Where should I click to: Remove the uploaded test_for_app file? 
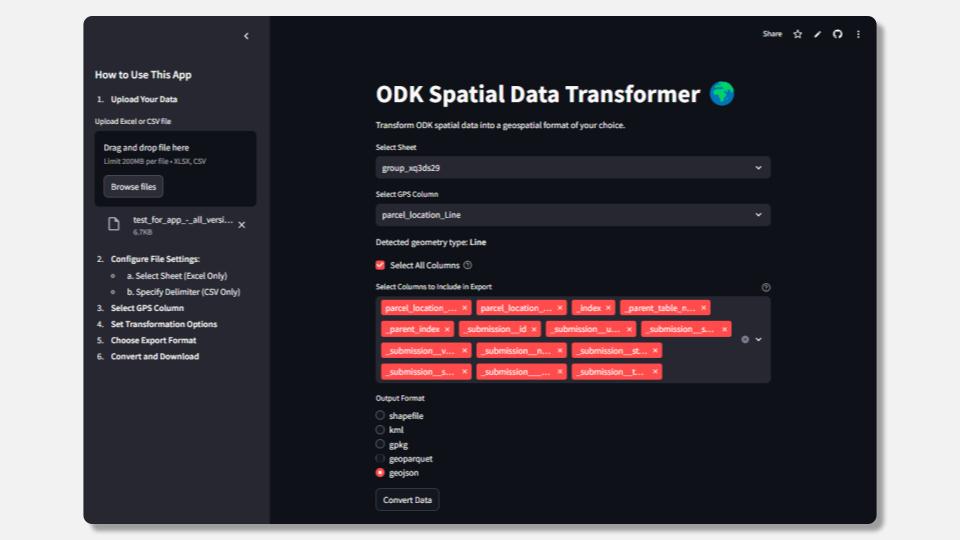pos(242,225)
